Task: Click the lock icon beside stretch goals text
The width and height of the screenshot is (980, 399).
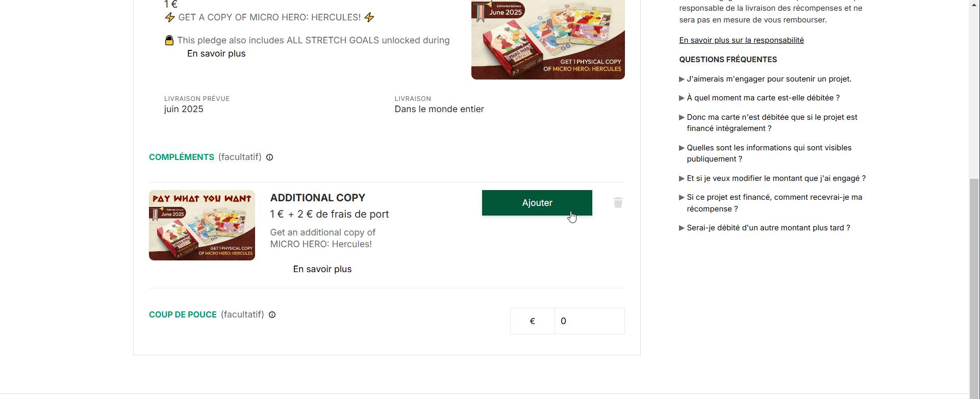Action: [x=169, y=40]
